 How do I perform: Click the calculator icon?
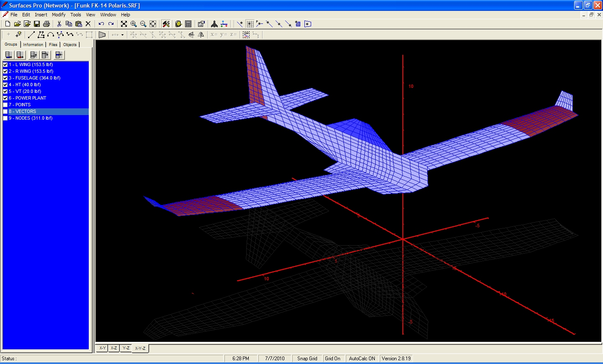pyautogui.click(x=188, y=24)
